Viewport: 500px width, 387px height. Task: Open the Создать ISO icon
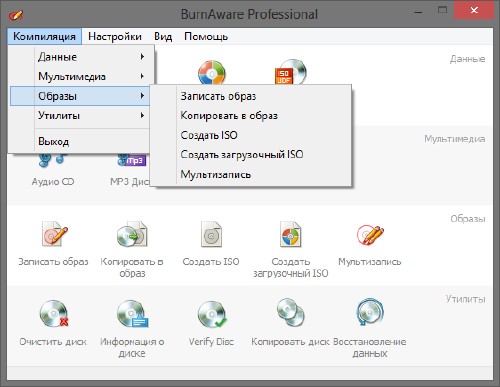[211, 234]
